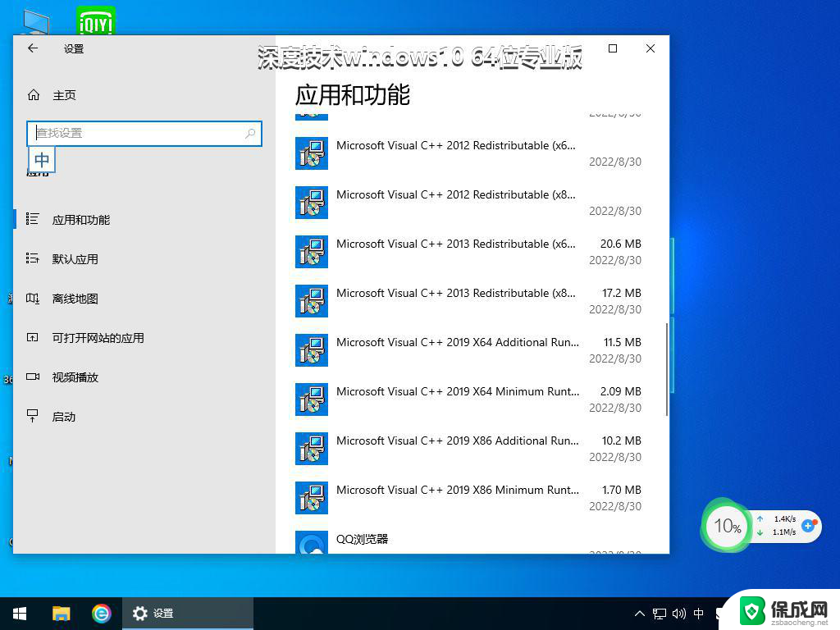Open the network tray icon
The width and height of the screenshot is (840, 630).
(x=660, y=614)
